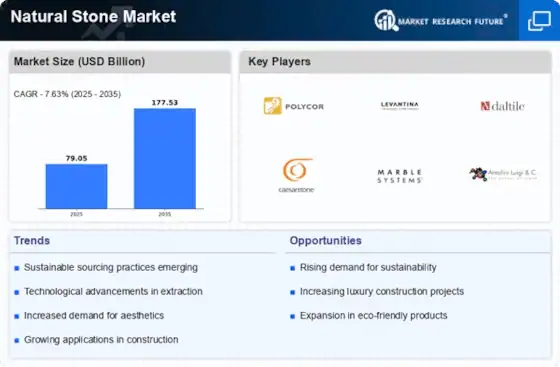This screenshot has width=560, height=367.
Task: Click the 2035 bar showing 177.53
Action: pyautogui.click(x=165, y=159)
